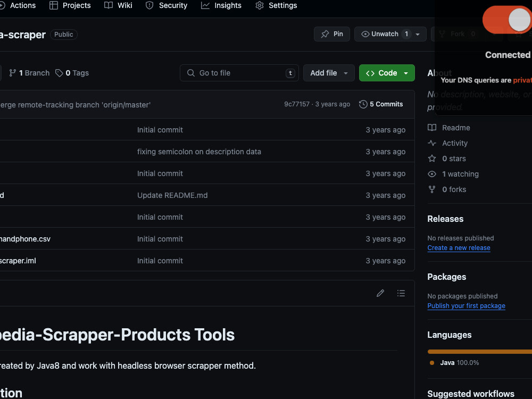Open the Activity pulse icon
The height and width of the screenshot is (399, 532).
coord(431,143)
